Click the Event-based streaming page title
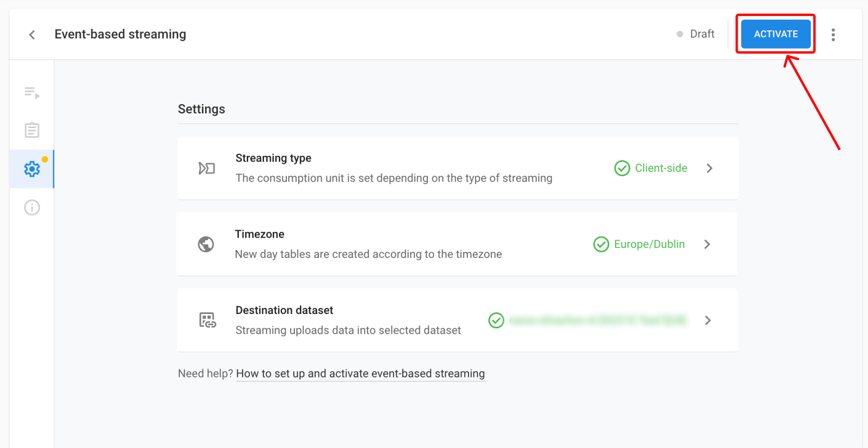 click(120, 34)
